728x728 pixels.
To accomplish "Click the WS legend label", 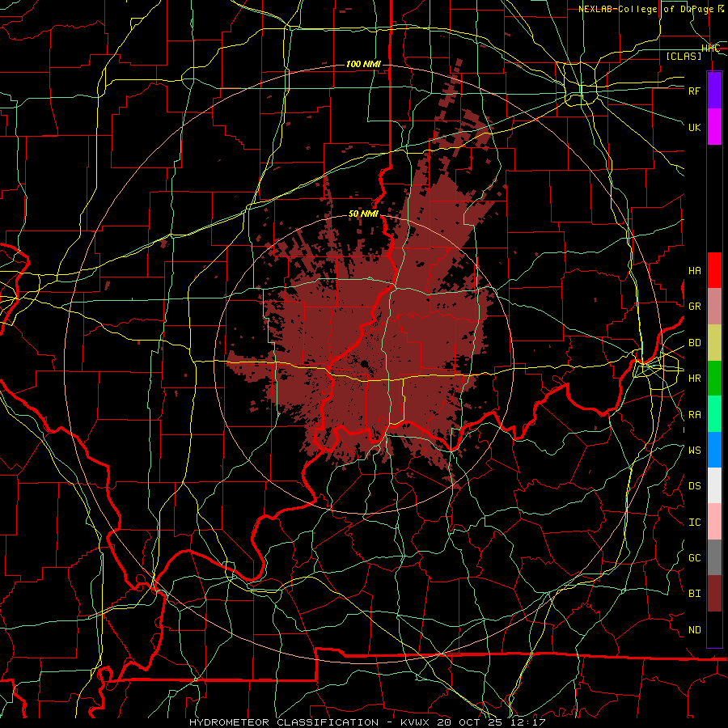I will coord(694,451).
